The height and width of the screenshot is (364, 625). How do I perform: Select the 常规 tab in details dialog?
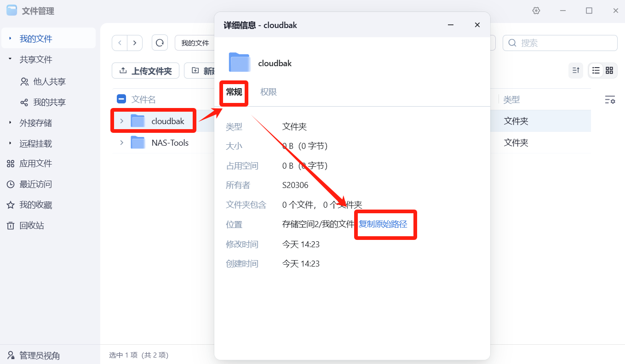click(234, 92)
